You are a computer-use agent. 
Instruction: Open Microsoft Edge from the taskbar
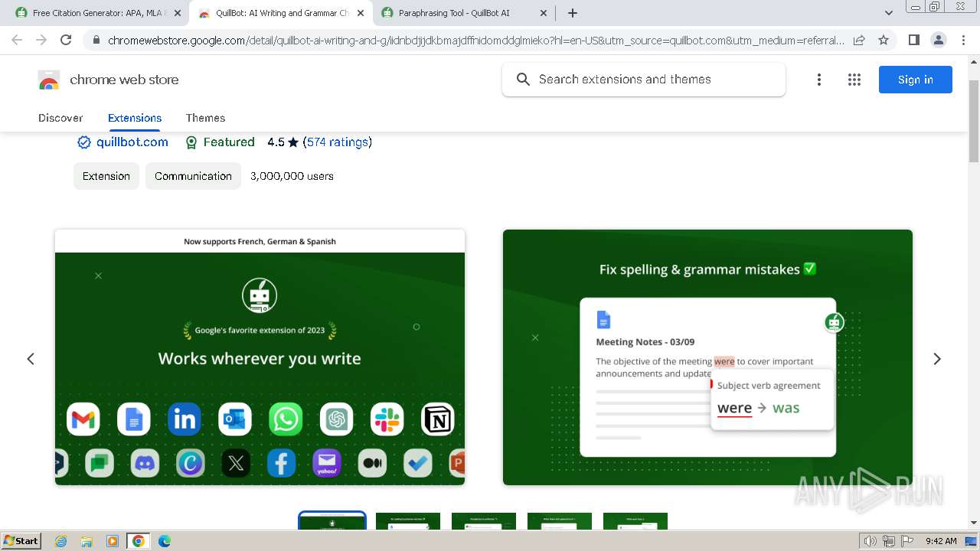pos(165,541)
